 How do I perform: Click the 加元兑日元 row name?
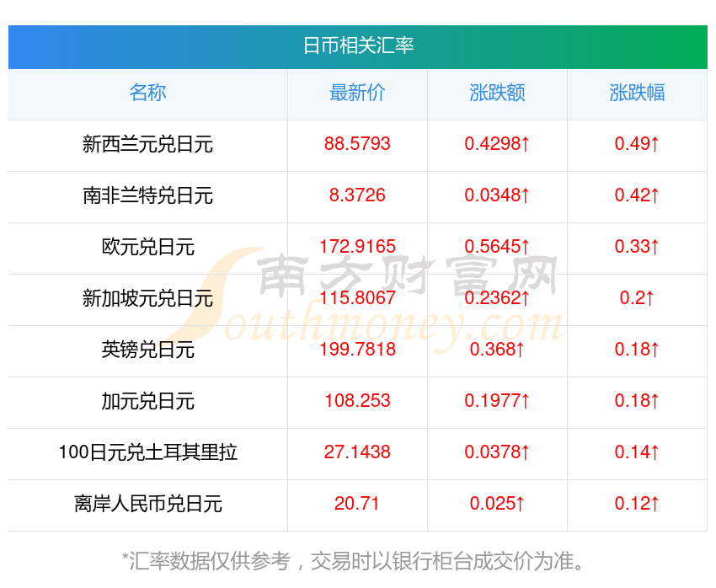[147, 401]
